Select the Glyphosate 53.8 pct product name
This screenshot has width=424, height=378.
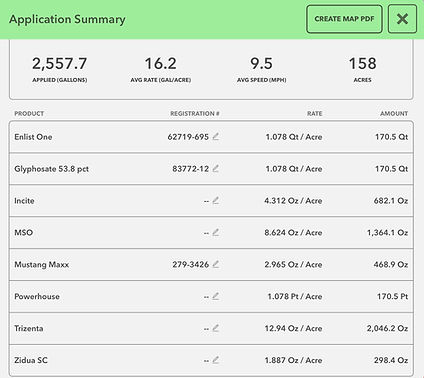pyautogui.click(x=51, y=169)
